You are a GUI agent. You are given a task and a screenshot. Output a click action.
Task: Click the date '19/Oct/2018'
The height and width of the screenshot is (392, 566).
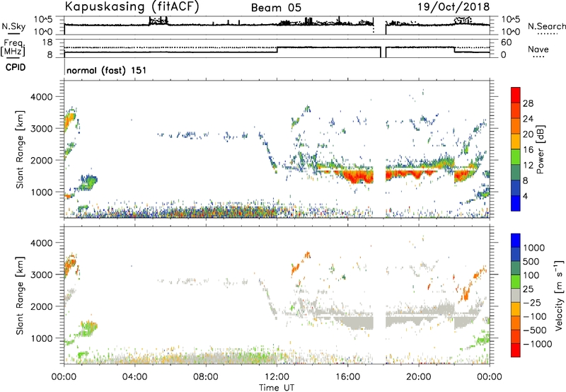pyautogui.click(x=454, y=7)
